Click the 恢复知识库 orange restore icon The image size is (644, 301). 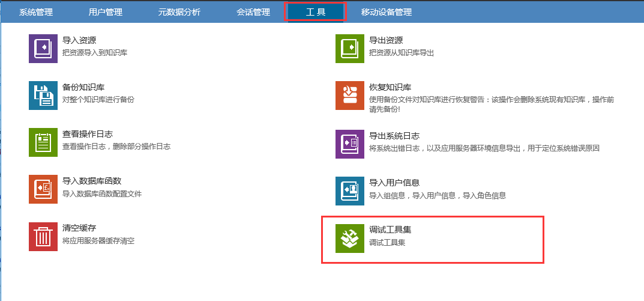point(350,96)
